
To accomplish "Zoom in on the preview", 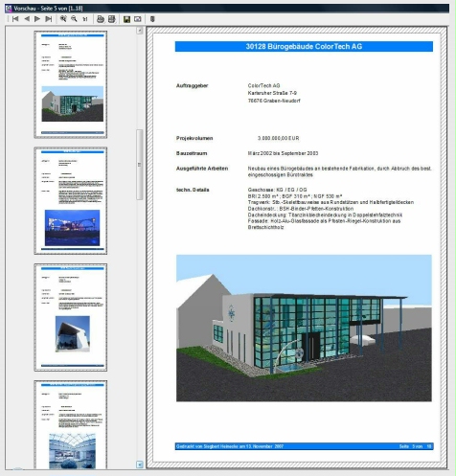I will (63, 19).
